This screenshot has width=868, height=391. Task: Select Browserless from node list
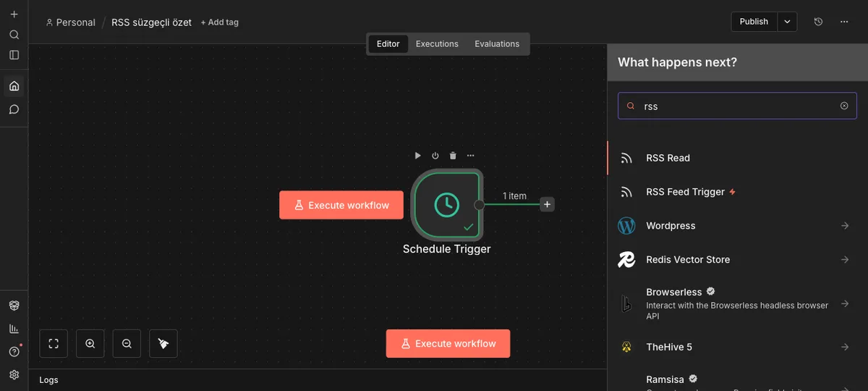coord(737,303)
